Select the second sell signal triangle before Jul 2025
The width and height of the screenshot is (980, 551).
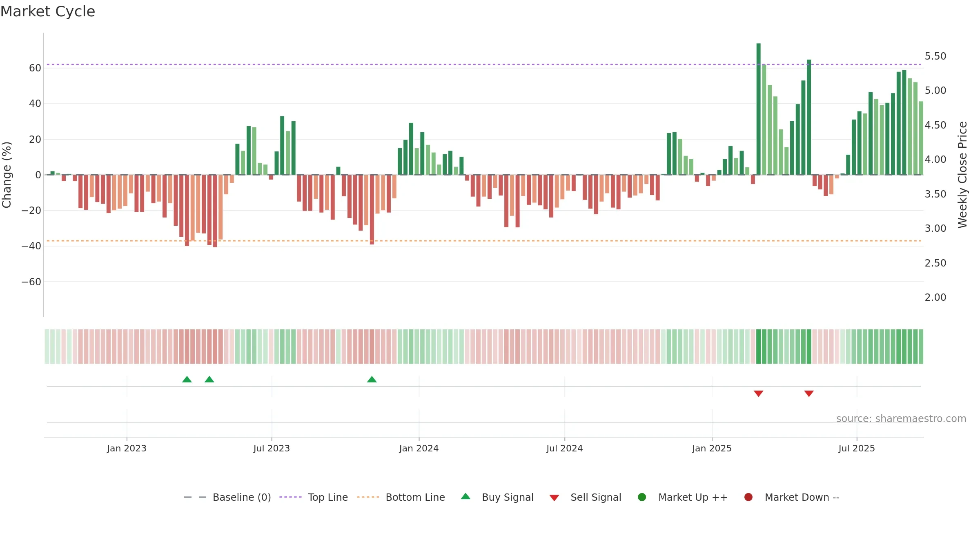pos(809,393)
